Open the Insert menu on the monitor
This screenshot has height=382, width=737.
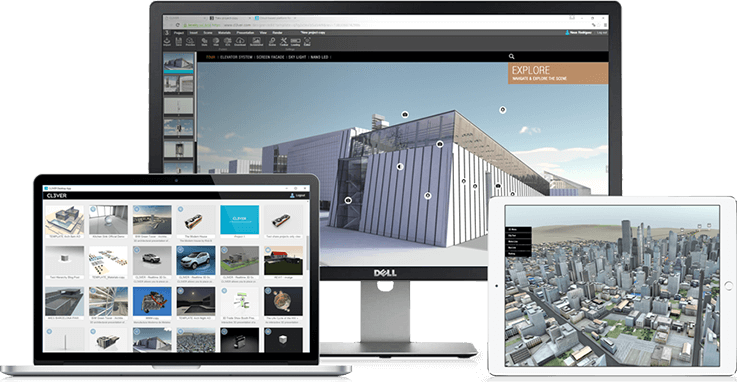point(194,33)
